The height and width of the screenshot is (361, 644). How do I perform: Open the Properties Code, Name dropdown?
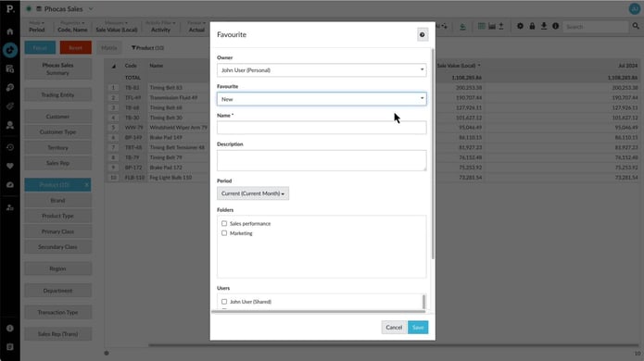[x=72, y=27]
